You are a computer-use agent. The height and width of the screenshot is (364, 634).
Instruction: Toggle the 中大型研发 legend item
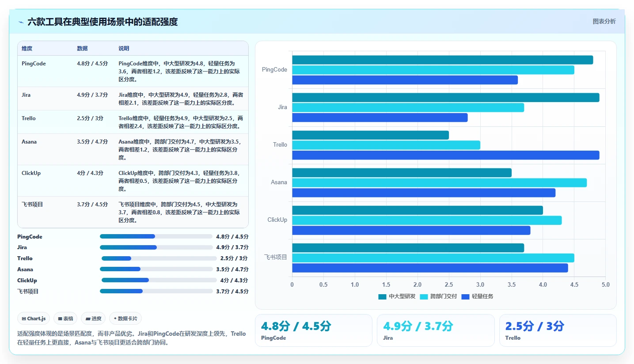397,296
